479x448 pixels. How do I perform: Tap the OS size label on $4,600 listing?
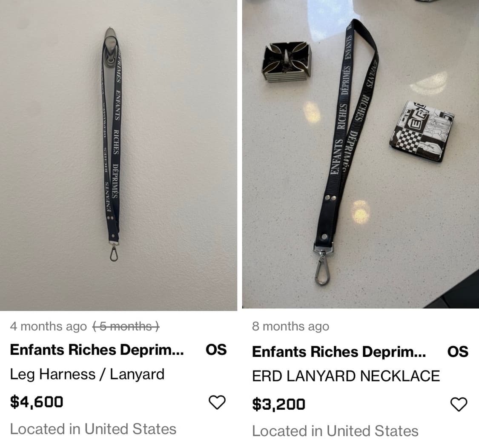tap(216, 350)
